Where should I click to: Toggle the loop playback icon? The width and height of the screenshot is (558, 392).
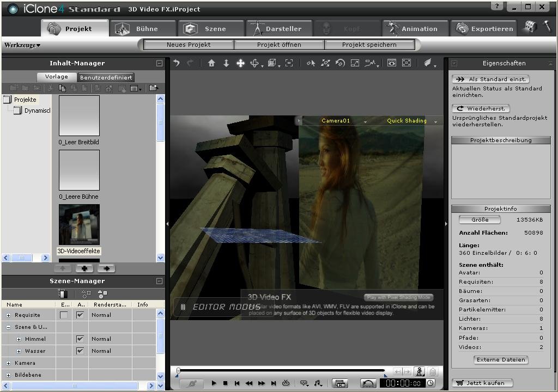pyautogui.click(x=286, y=383)
